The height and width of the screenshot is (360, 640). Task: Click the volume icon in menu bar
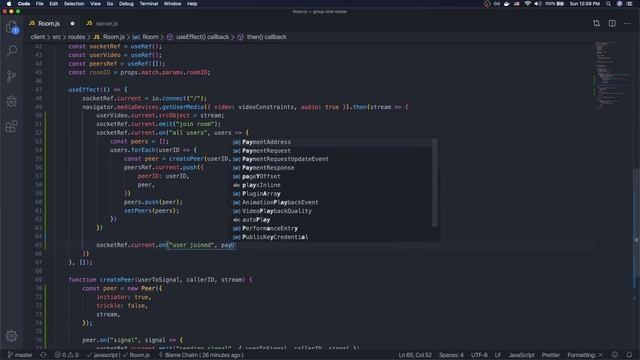[x=538, y=4]
